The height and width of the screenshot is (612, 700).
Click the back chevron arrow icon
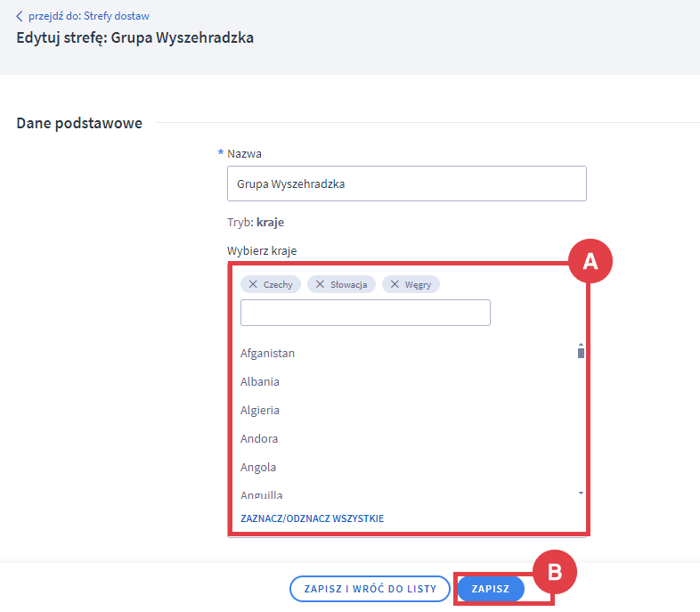pos(20,16)
